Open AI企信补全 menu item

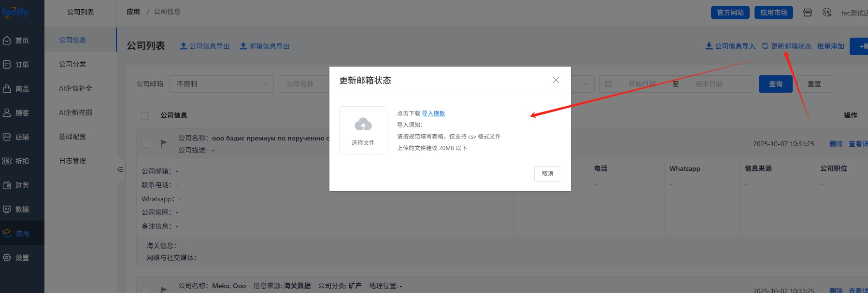click(x=75, y=88)
